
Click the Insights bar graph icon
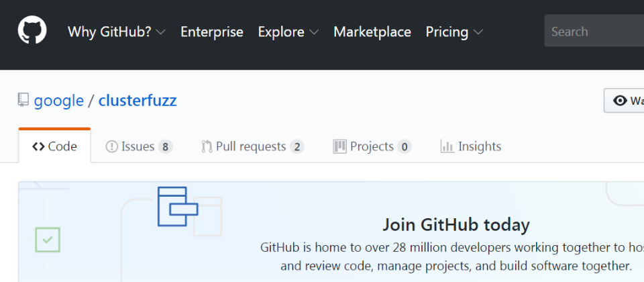pyautogui.click(x=447, y=146)
